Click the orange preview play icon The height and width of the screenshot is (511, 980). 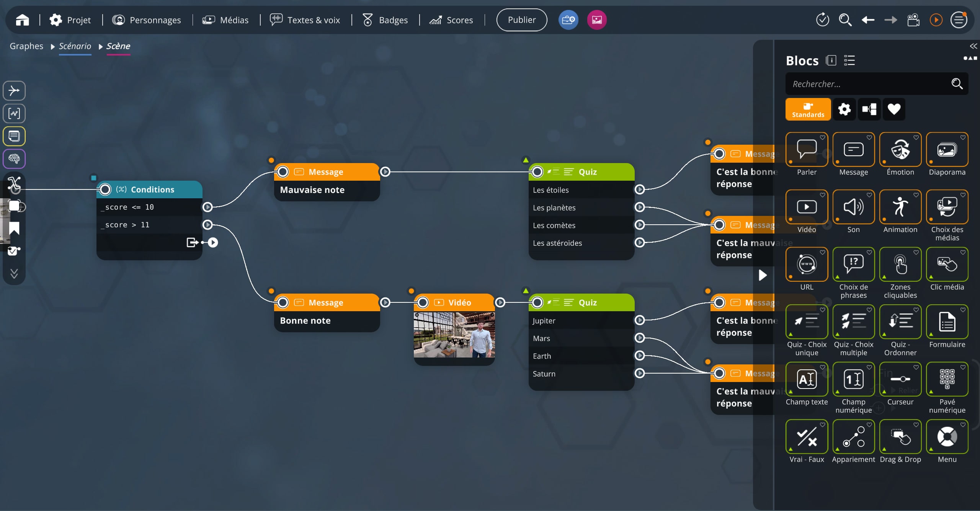coord(936,20)
